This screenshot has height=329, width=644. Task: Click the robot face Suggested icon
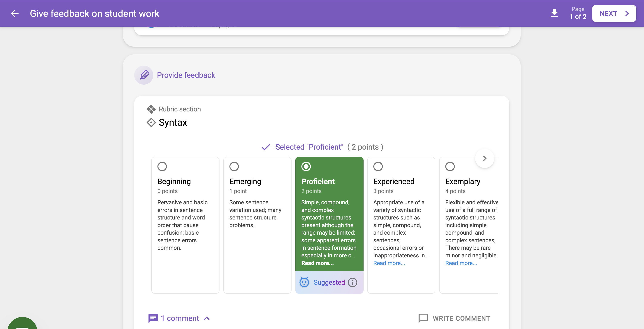click(304, 282)
